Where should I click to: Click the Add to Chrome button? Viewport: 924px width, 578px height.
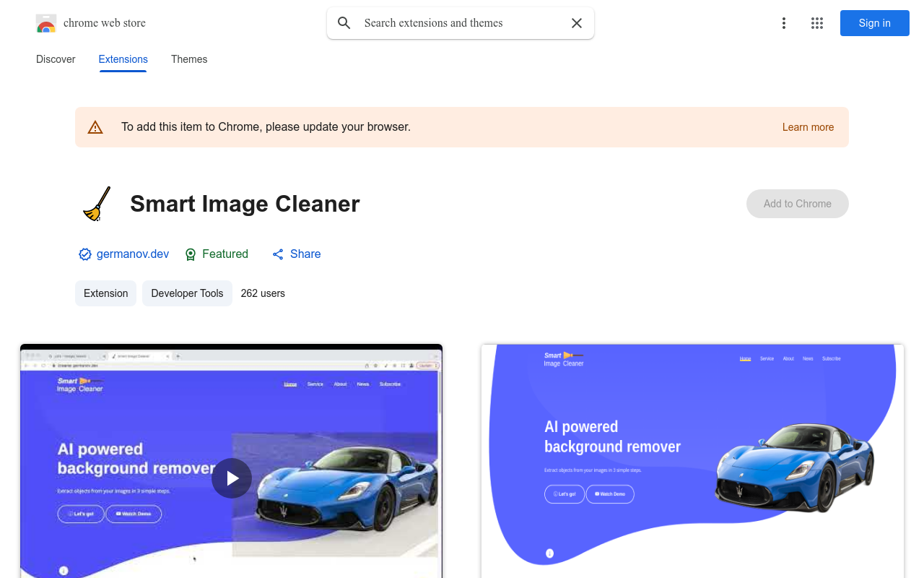[798, 204]
